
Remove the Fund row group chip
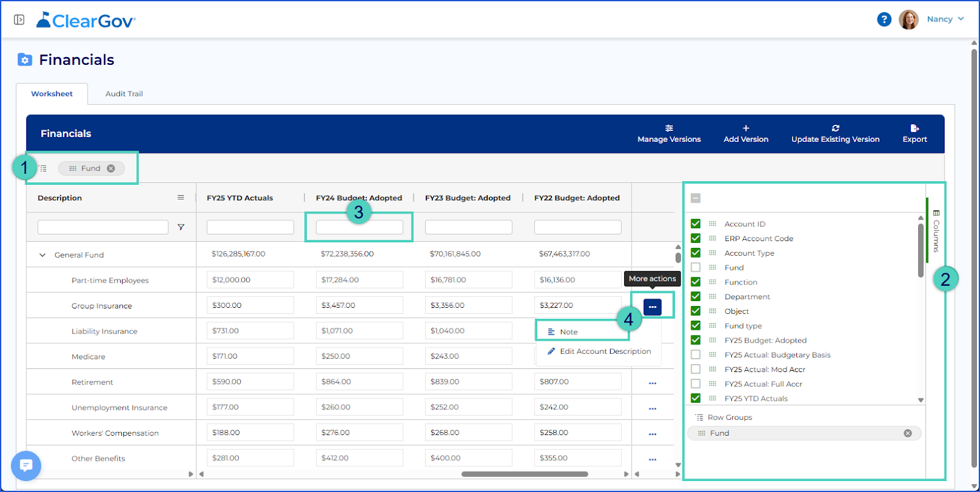coord(111,168)
